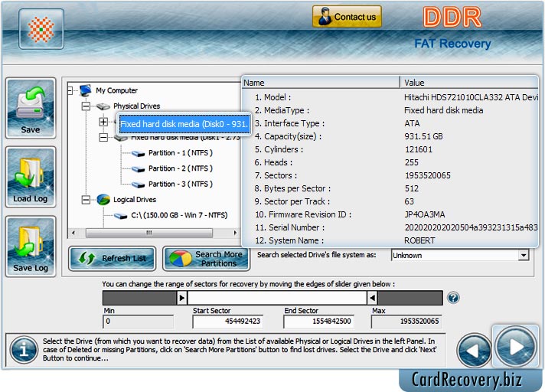Click the Save drive icon button
Viewport: 545px width, 392px height.
tap(31, 108)
